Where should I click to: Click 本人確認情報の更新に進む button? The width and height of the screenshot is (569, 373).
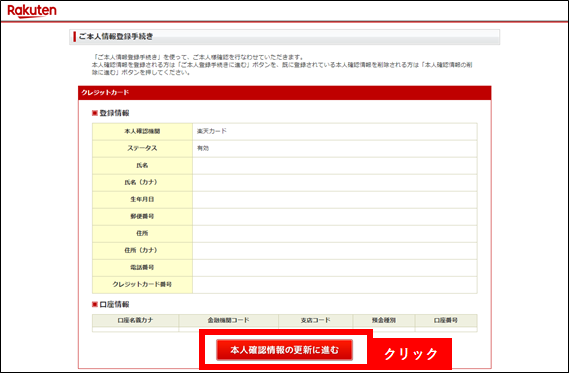(x=284, y=350)
